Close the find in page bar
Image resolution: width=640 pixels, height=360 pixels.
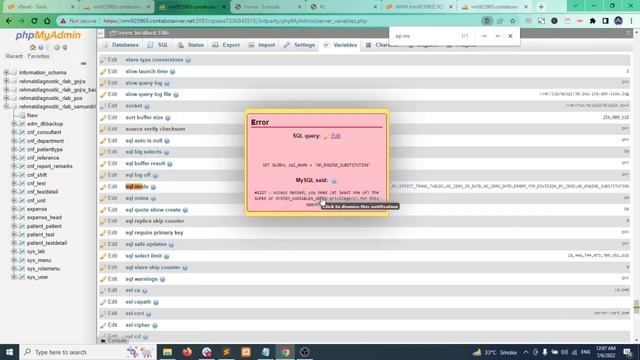[510, 36]
